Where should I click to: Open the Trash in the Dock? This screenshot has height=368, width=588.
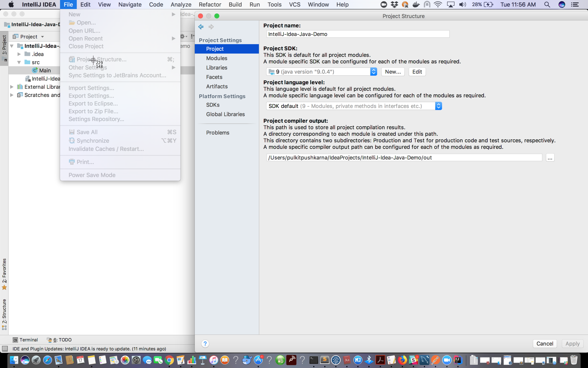(574, 360)
